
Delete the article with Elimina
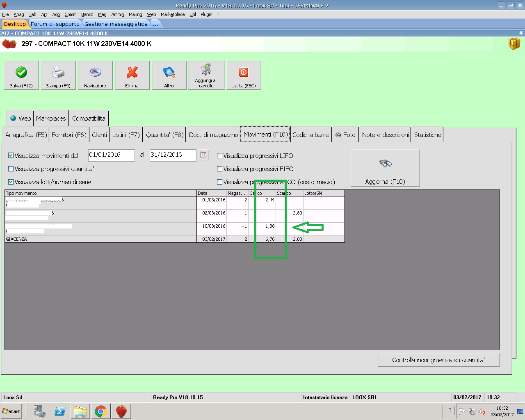132,75
